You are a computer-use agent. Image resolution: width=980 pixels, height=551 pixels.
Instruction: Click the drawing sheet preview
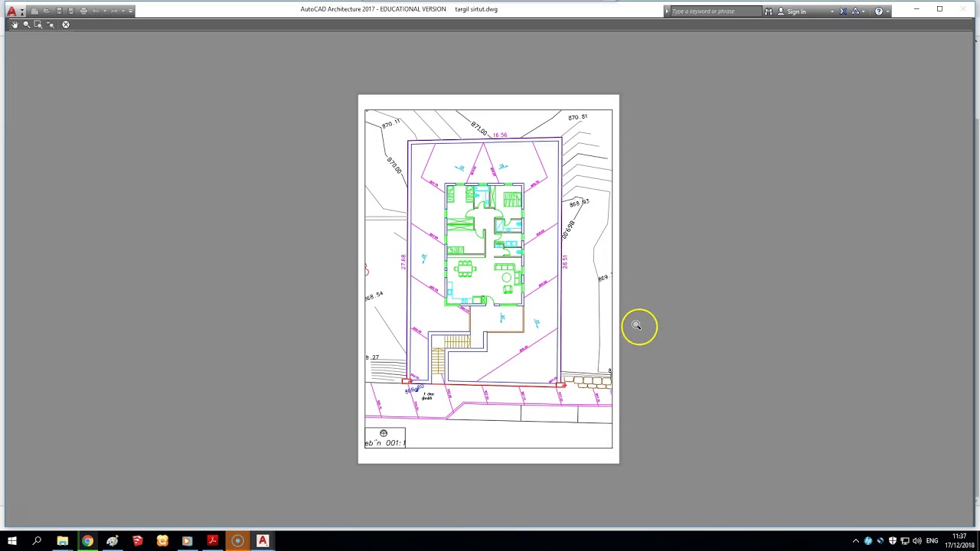tap(488, 279)
